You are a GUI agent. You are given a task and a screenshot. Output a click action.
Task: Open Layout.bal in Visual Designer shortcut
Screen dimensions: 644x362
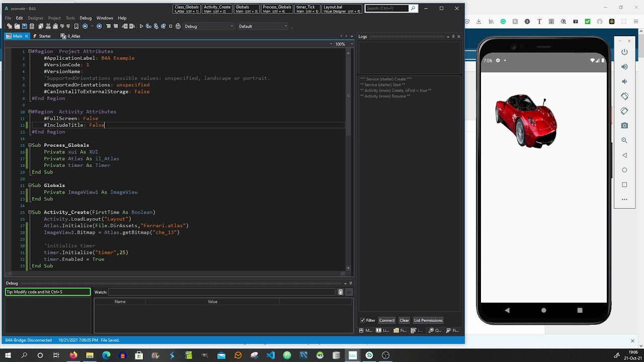click(x=342, y=9)
